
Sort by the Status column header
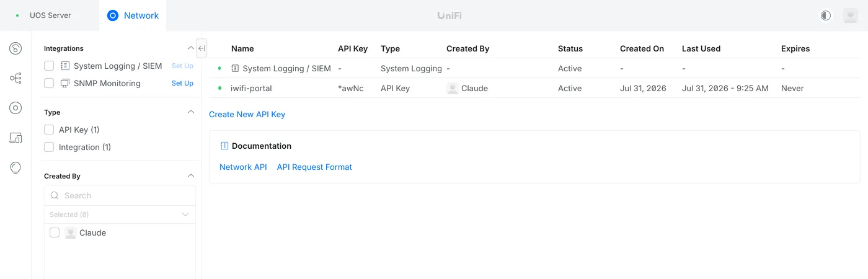pyautogui.click(x=570, y=48)
